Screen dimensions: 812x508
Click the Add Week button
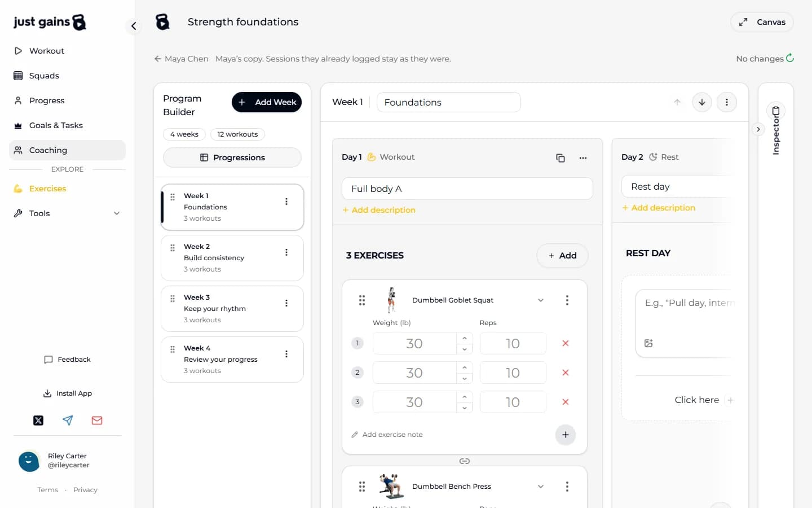(x=267, y=102)
